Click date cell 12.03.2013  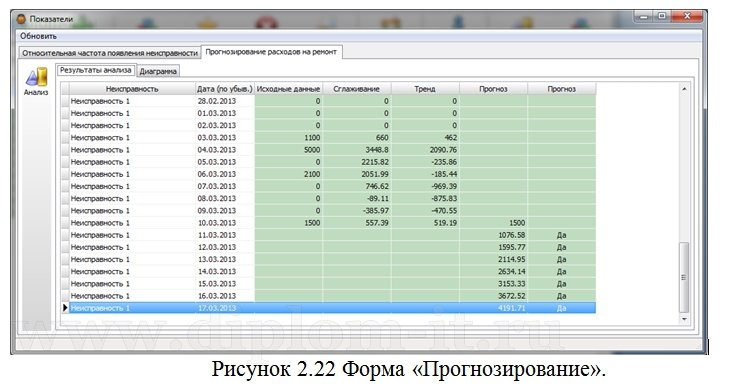217,247
